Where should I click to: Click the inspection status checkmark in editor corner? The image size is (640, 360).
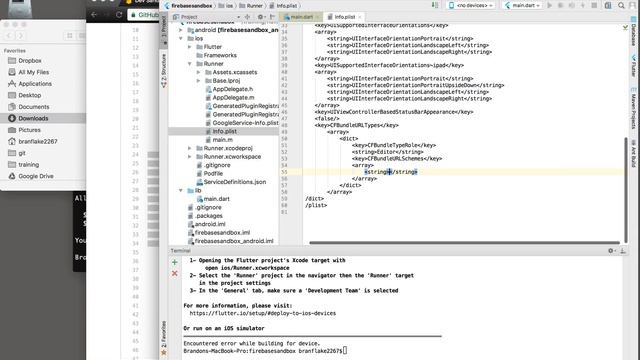pos(625,27)
